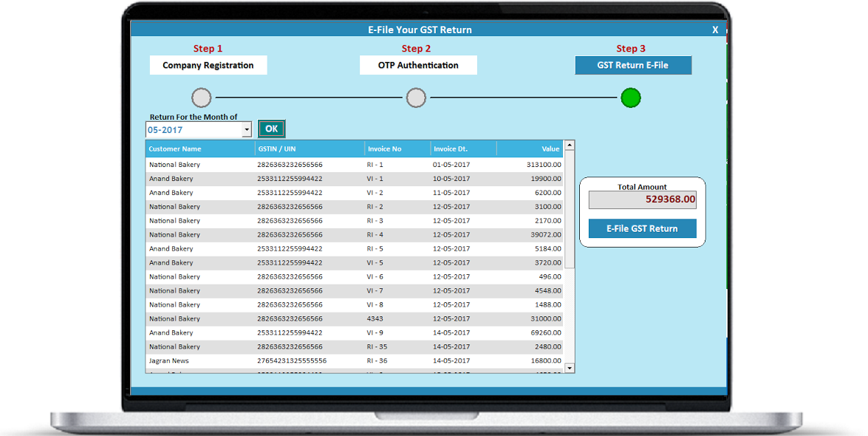This screenshot has width=868, height=436.
Task: Click value 19900.00
Action: pyautogui.click(x=546, y=178)
